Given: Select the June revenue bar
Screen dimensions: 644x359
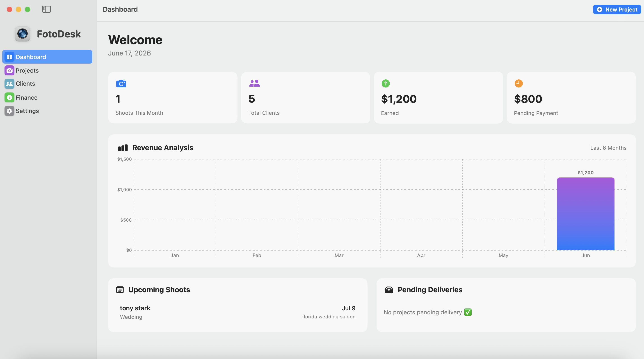Looking at the screenshot, I should point(585,214).
